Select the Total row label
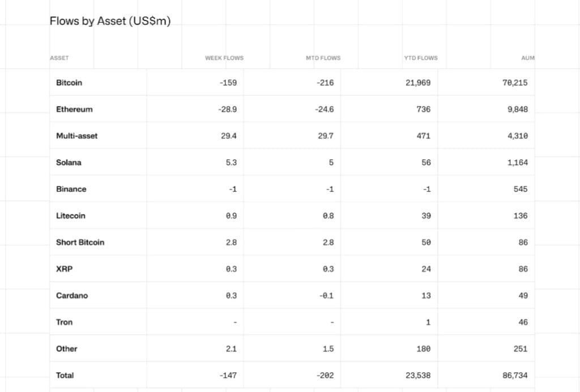580x392 pixels. click(x=65, y=376)
